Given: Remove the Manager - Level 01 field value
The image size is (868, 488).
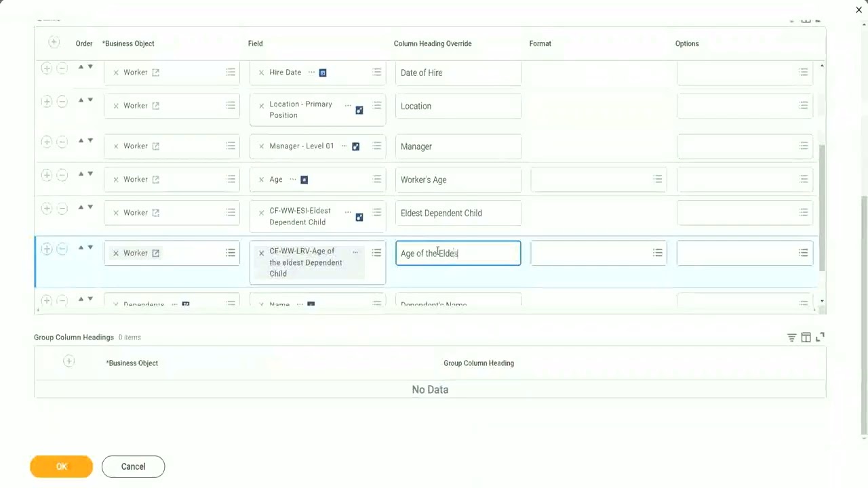Looking at the screenshot, I should [x=262, y=146].
